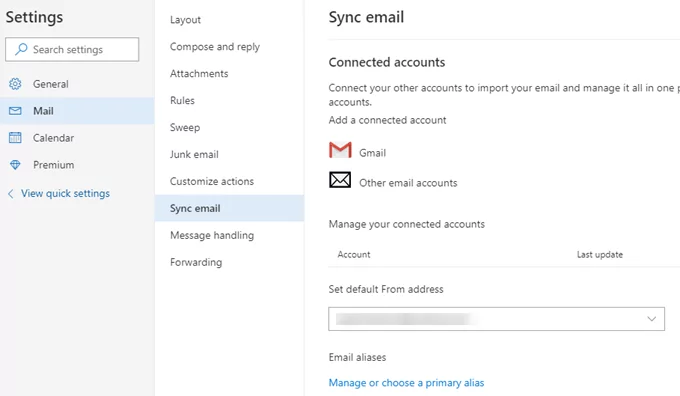
Task: Go back via View quick settings
Action: [x=65, y=193]
